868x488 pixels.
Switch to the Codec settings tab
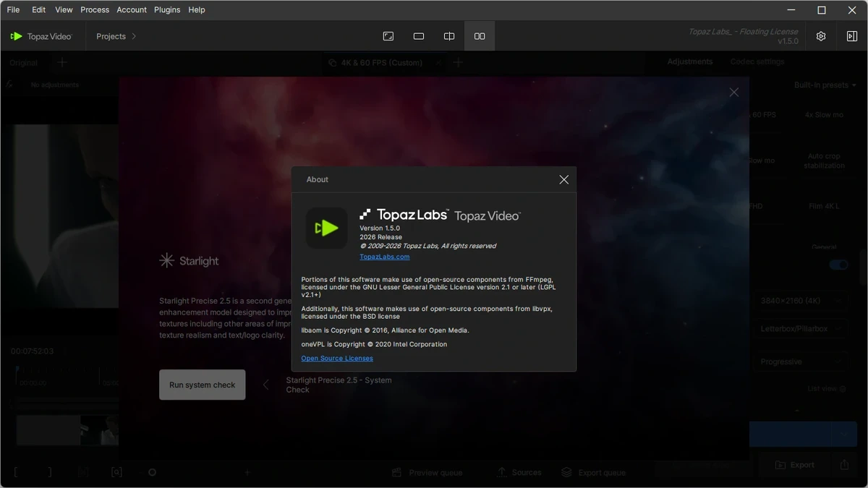coord(757,61)
